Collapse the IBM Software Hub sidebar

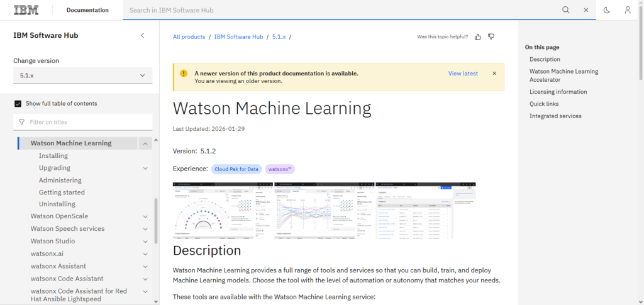pyautogui.click(x=143, y=35)
